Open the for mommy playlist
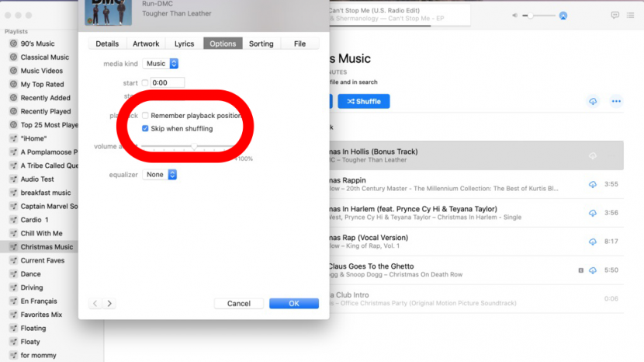This screenshot has width=644, height=362. pyautogui.click(x=39, y=356)
